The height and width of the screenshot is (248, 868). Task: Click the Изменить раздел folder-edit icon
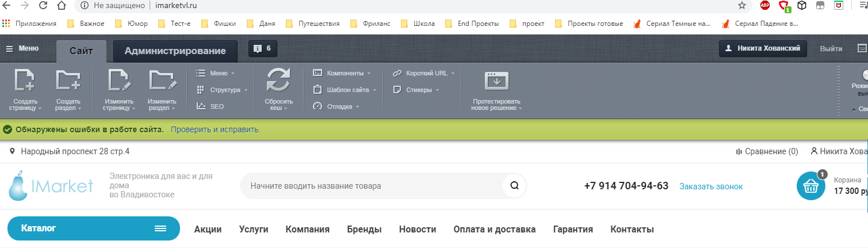pyautogui.click(x=162, y=80)
